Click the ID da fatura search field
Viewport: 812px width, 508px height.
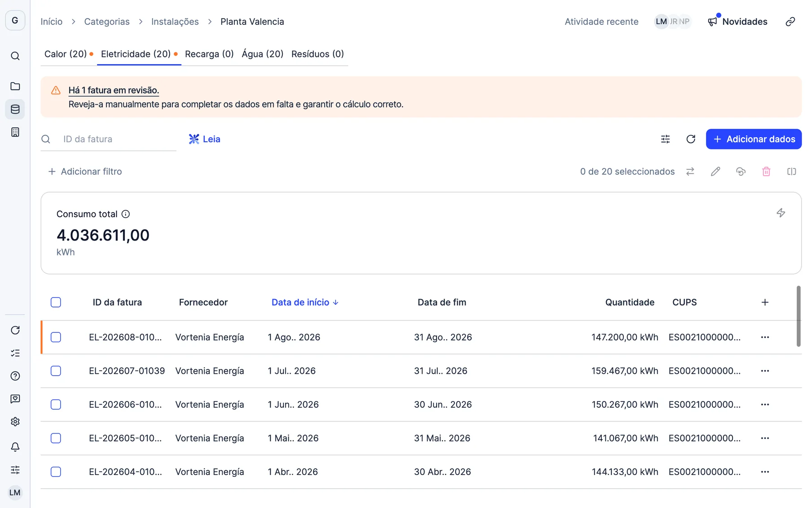click(x=108, y=139)
